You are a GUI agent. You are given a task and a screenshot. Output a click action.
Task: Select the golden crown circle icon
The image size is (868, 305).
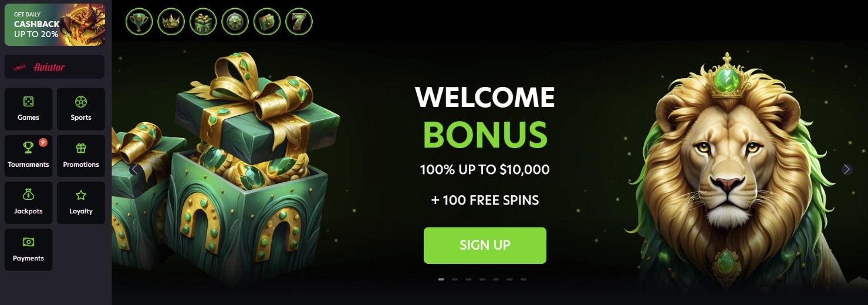[171, 22]
